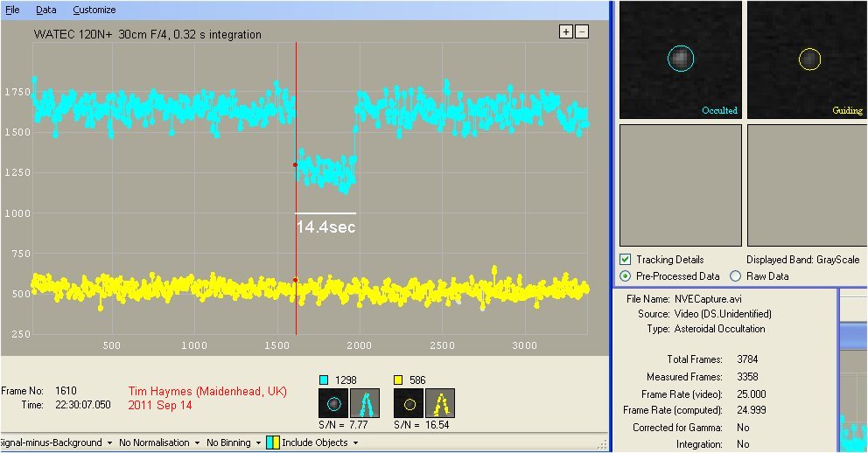Select the cyan light curve peak icon
The height and width of the screenshot is (453, 868).
(366, 404)
